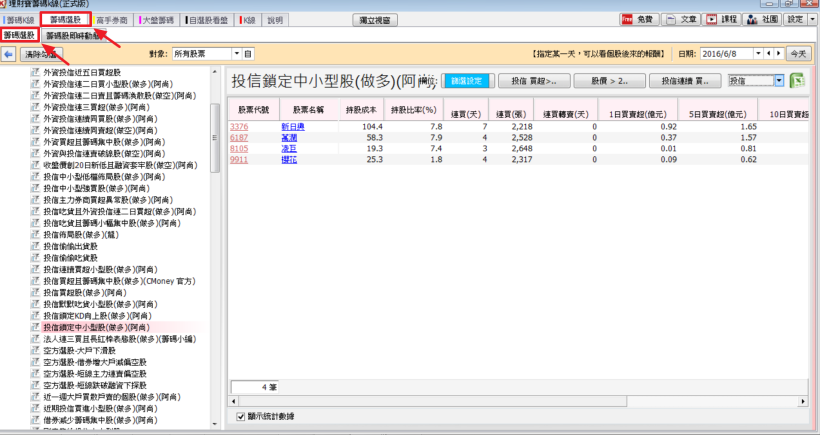Image resolution: width=820 pixels, height=435 pixels.
Task: Open stock name link 凌巨
Action: 289,148
